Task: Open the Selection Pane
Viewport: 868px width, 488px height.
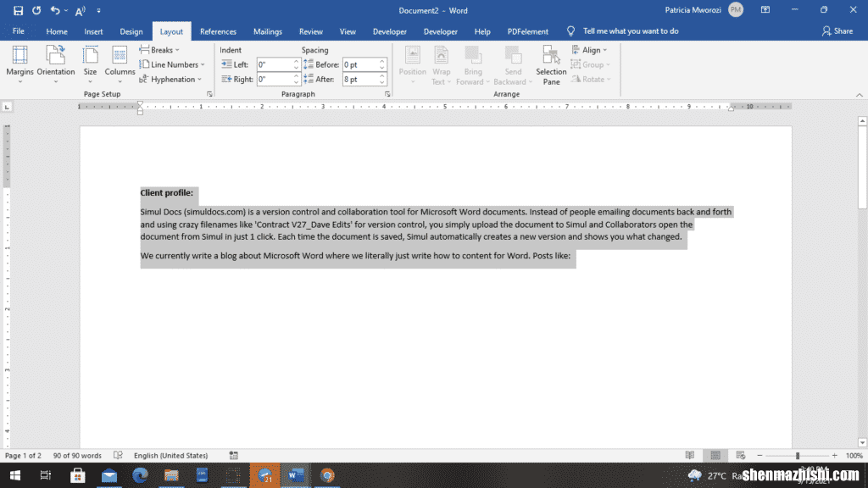Action: tap(551, 65)
